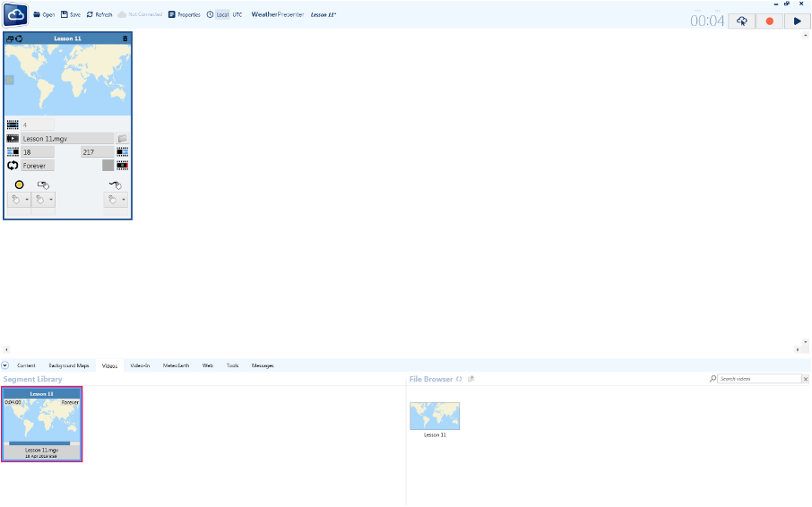Click the 00:04 timer display
The height and width of the screenshot is (507, 812).
point(707,21)
